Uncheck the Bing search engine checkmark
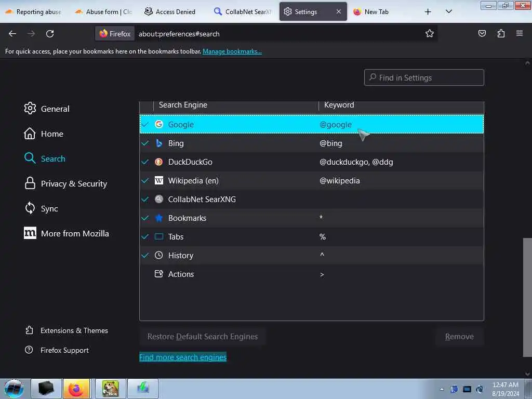Image resolution: width=532 pixels, height=399 pixels. [145, 143]
